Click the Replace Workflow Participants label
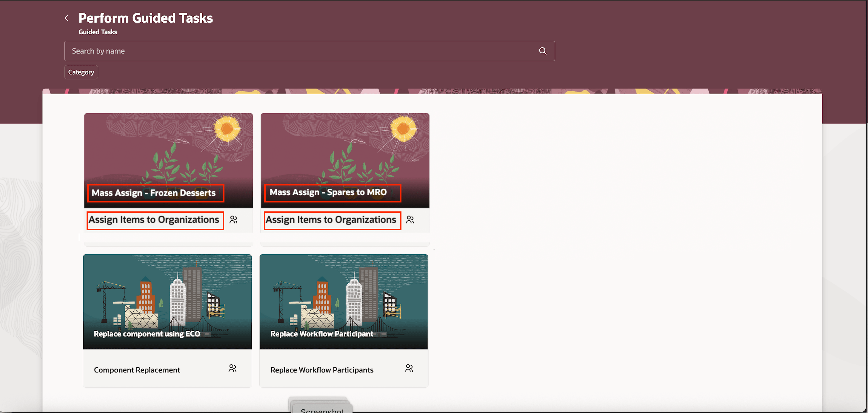The height and width of the screenshot is (413, 868). tap(322, 370)
